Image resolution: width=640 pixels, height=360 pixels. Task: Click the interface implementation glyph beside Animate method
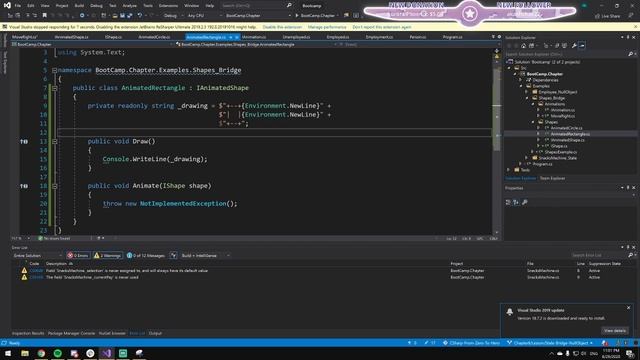pyautogui.click(x=24, y=186)
